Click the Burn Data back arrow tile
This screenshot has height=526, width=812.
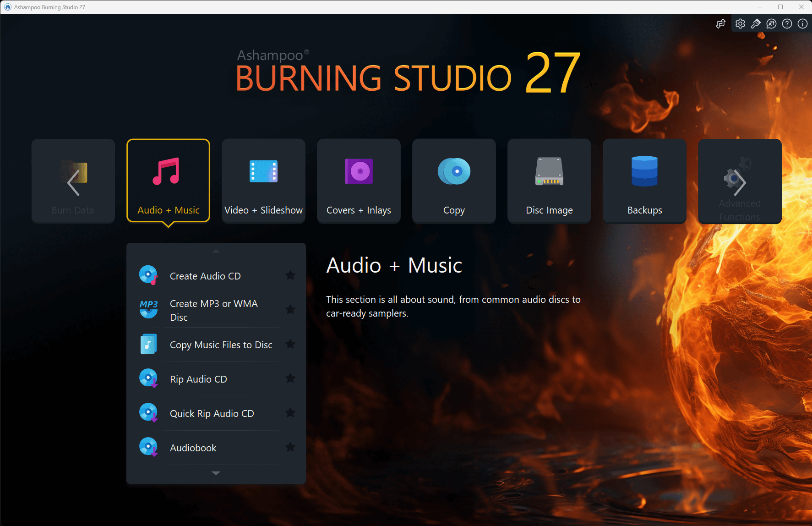coord(73,181)
